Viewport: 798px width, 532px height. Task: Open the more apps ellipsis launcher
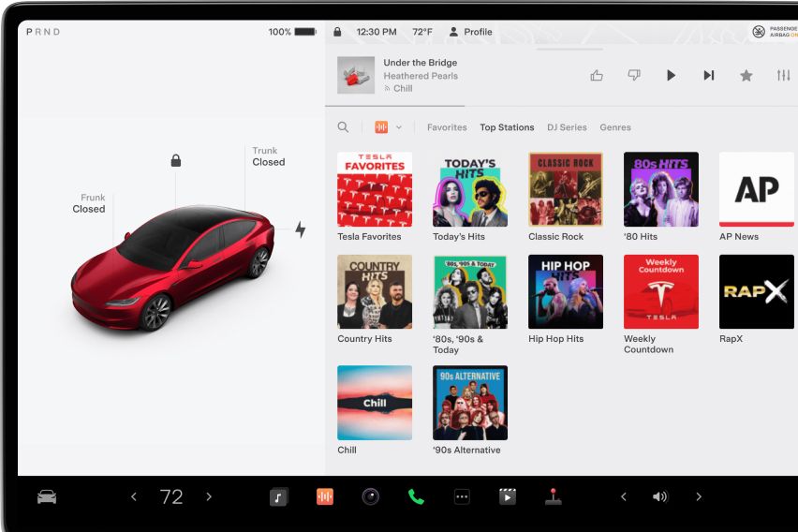462,497
